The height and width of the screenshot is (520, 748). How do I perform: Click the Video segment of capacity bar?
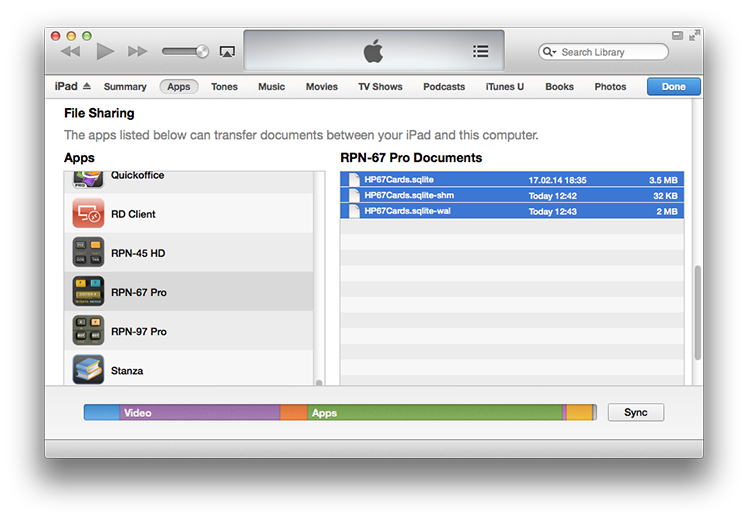pos(199,412)
